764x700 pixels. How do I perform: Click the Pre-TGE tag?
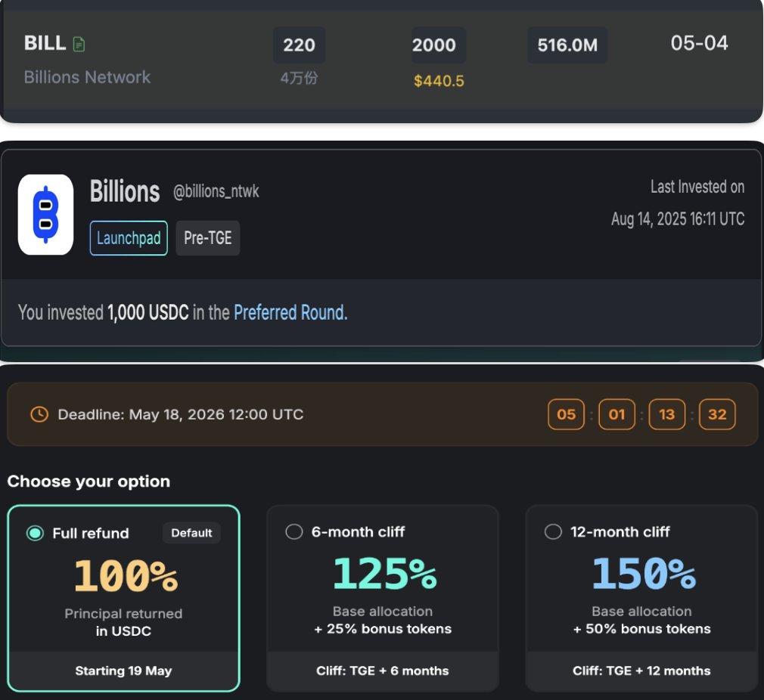click(208, 238)
